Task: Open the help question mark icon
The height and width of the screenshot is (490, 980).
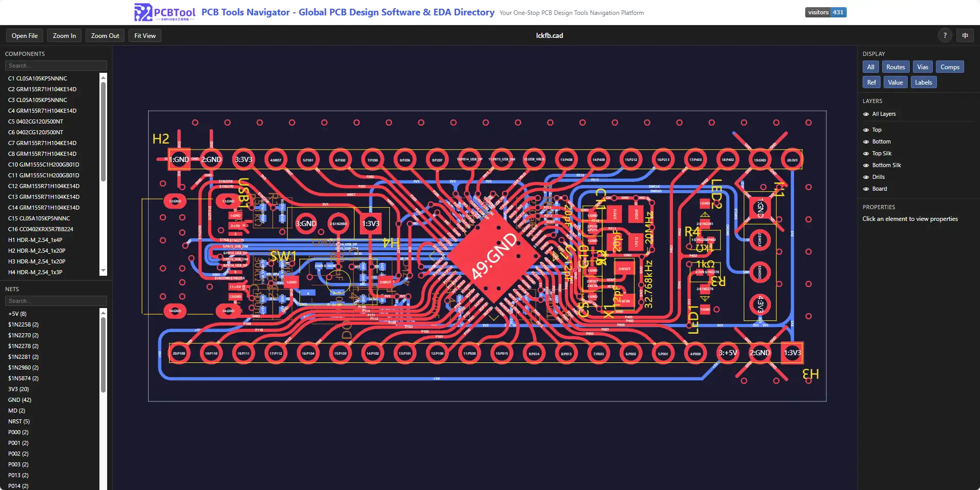Action: tap(945, 35)
